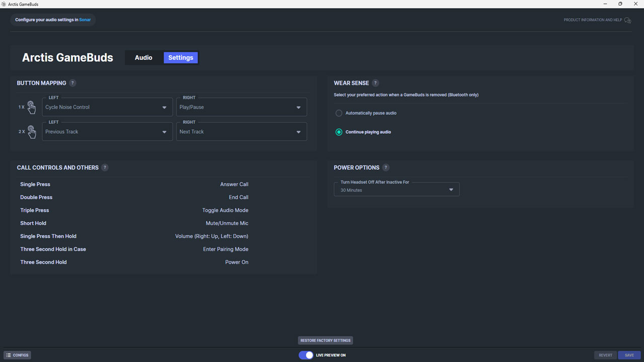Click the Single Press row label
The width and height of the screenshot is (644, 362).
(x=35, y=185)
